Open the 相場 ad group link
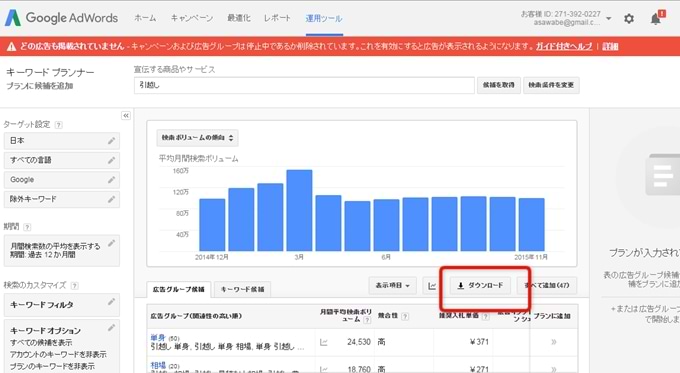680x373 pixels. point(158,365)
